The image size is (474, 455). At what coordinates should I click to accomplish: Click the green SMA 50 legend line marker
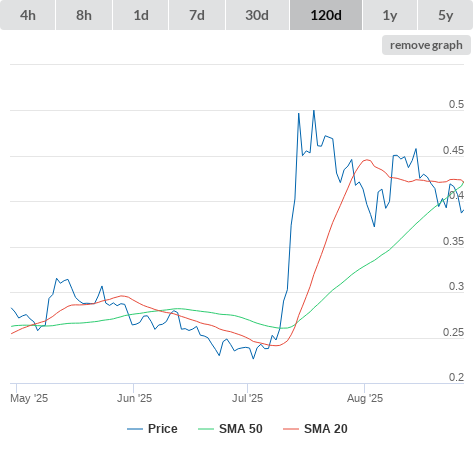pyautogui.click(x=206, y=429)
